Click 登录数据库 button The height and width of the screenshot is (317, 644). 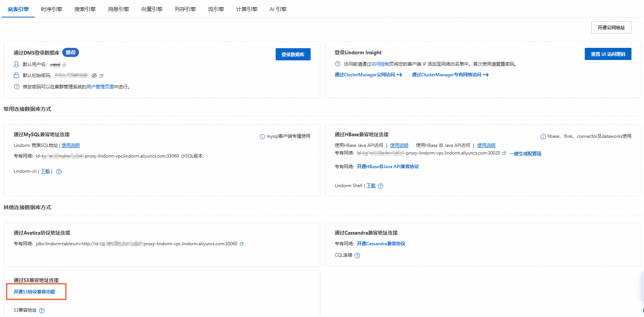293,54
